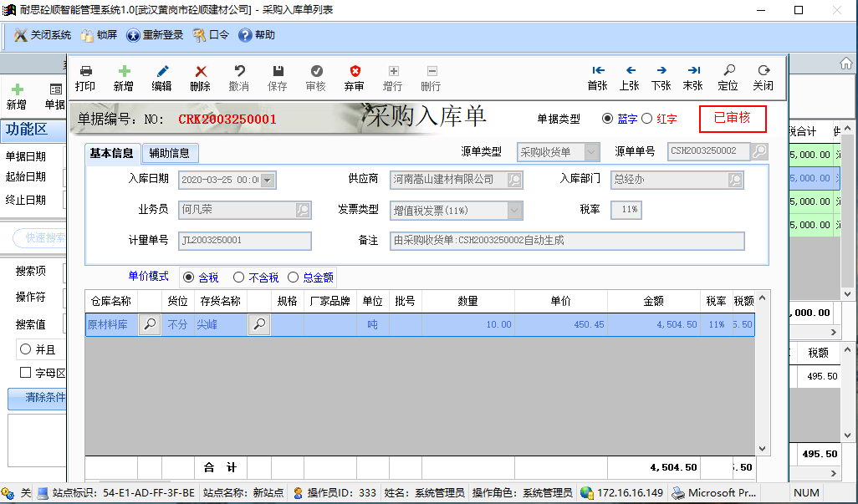Open the 入库日期 date dropdown
This screenshot has width=858, height=504.
tap(268, 180)
